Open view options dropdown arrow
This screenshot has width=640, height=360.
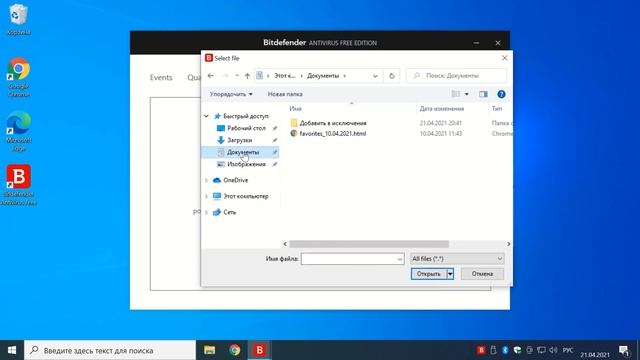pyautogui.click(x=467, y=94)
